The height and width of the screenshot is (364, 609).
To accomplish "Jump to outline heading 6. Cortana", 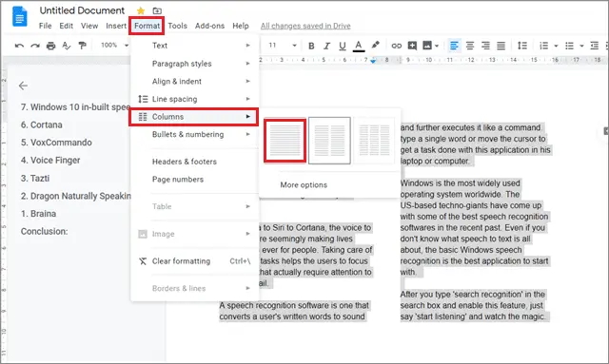I will click(x=42, y=125).
